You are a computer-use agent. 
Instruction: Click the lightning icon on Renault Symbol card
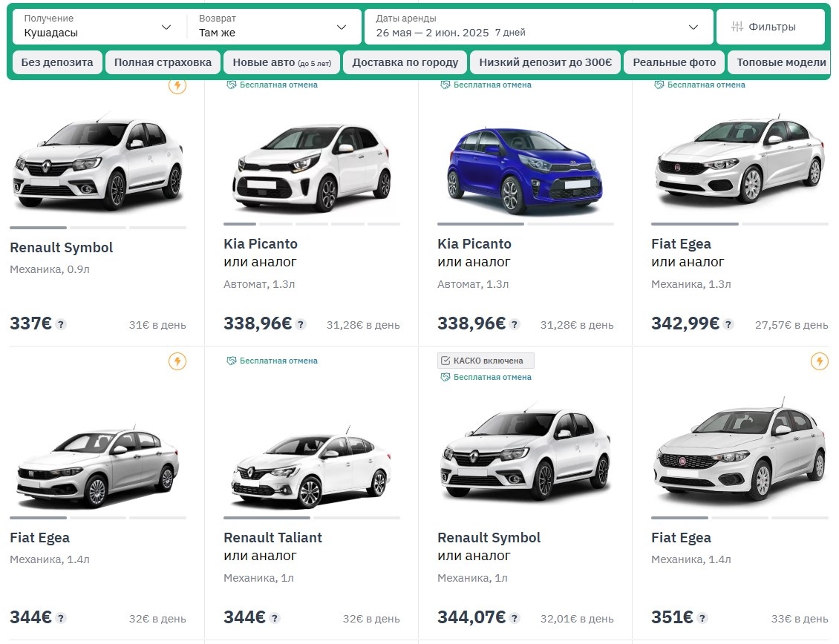(x=177, y=88)
